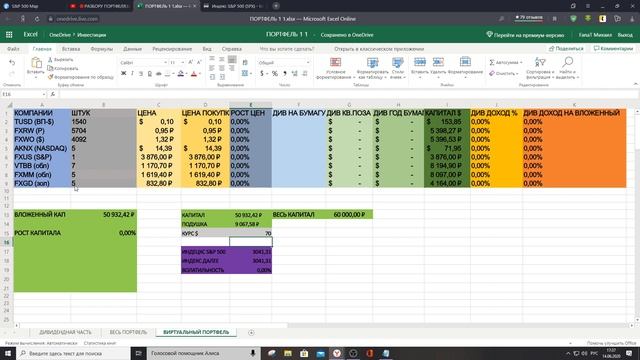Toggle strikethrough formatting
The width and height of the screenshot is (640, 360).
158,73
